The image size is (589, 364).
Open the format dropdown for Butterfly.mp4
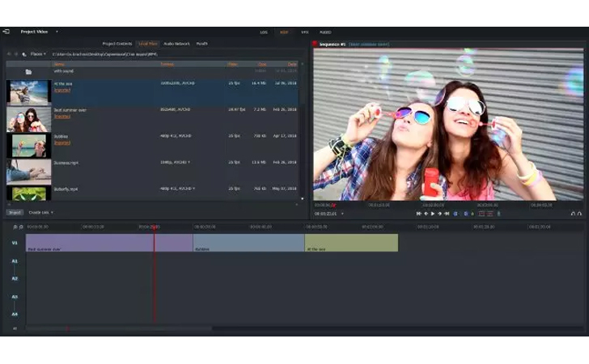pyautogui.click(x=194, y=188)
